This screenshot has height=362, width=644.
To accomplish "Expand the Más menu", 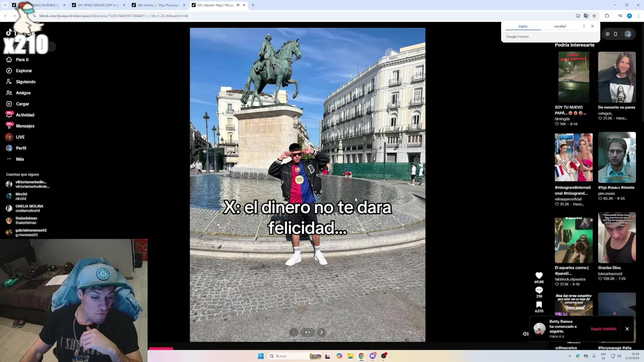I will pyautogui.click(x=15, y=159).
